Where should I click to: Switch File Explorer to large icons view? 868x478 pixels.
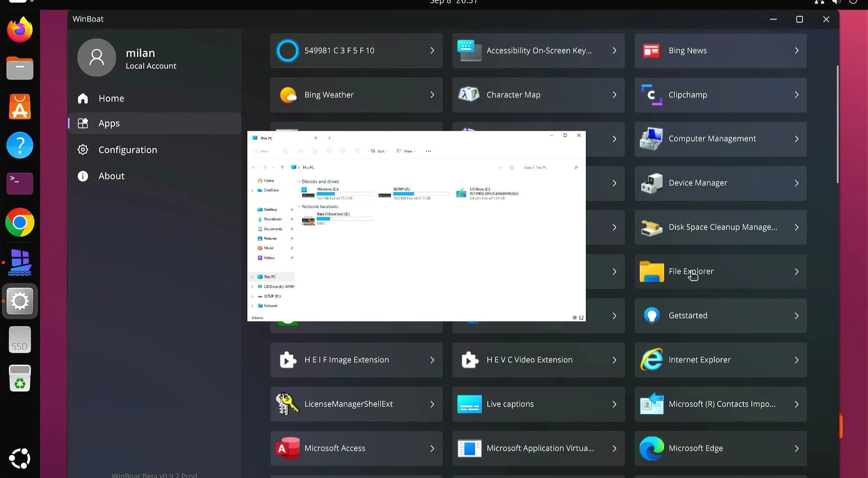581,318
